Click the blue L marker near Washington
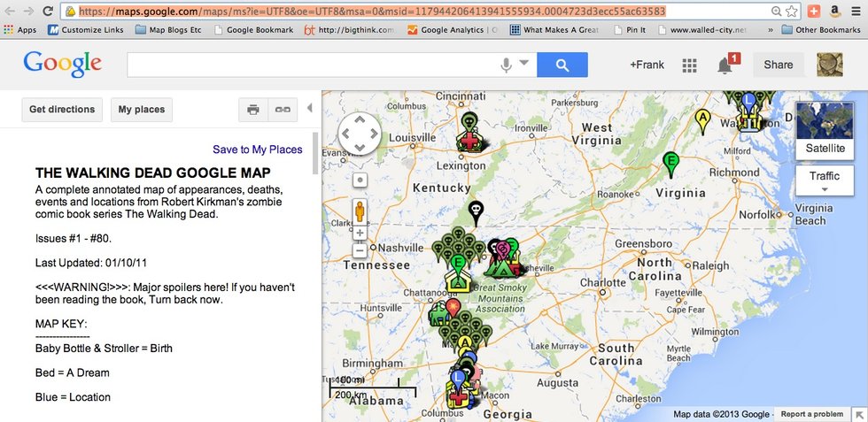This screenshot has width=868, height=422. click(748, 103)
